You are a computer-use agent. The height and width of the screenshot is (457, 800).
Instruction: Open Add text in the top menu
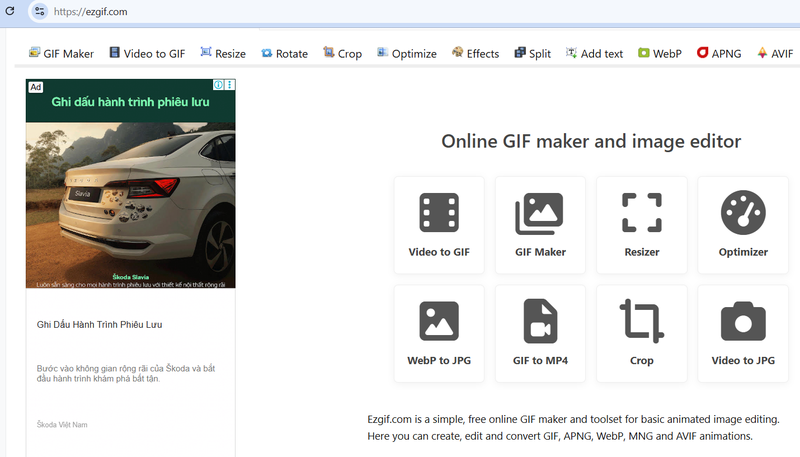coord(594,54)
